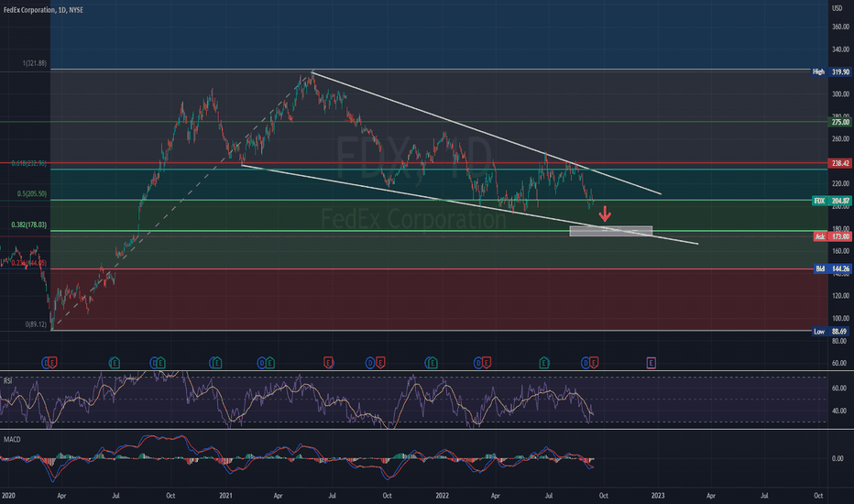Open the green earnings marker near July 2020
The height and width of the screenshot is (504, 854).
click(115, 362)
